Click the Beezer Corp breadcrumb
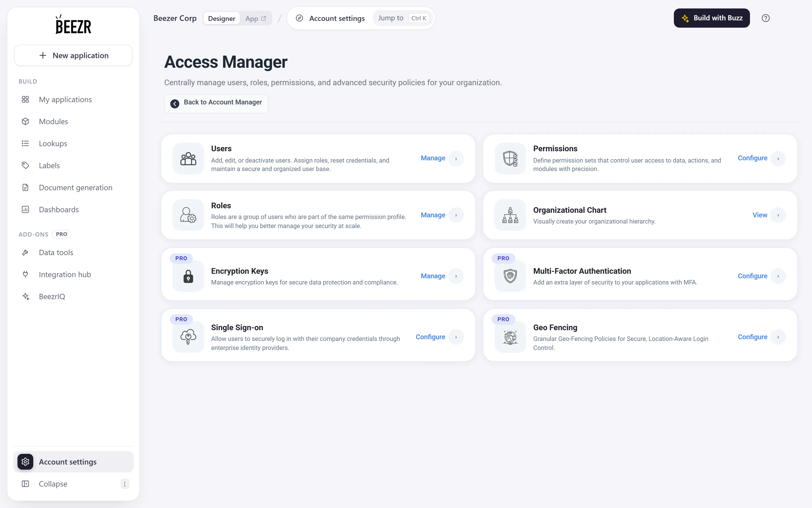Image resolution: width=812 pixels, height=508 pixels. coord(175,18)
